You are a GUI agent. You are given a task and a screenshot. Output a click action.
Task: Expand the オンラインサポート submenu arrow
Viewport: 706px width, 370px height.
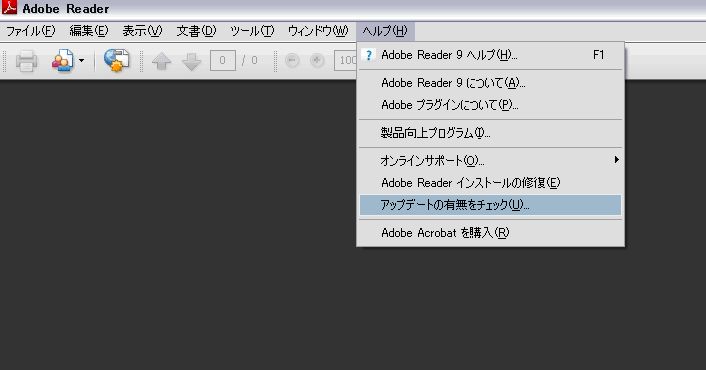616,160
